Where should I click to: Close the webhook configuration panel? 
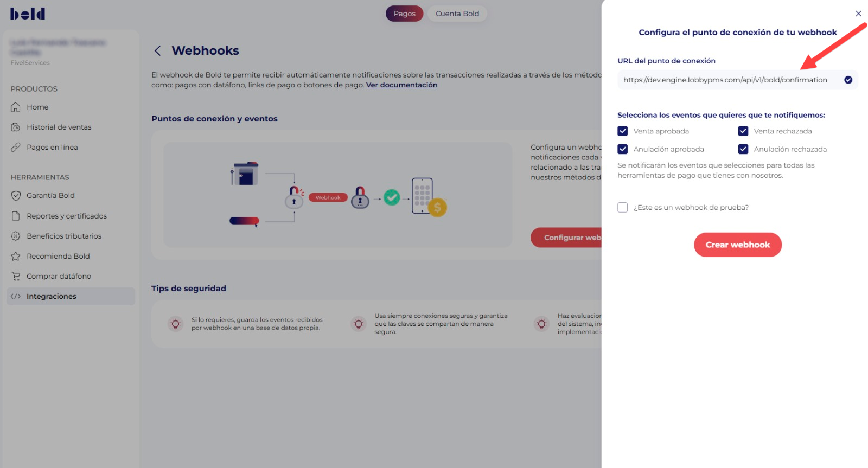[x=858, y=14]
